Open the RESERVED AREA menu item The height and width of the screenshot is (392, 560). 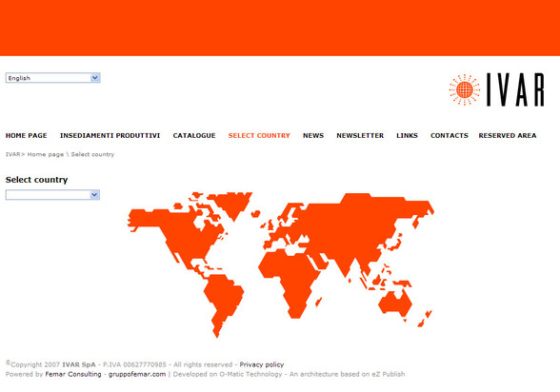click(508, 135)
